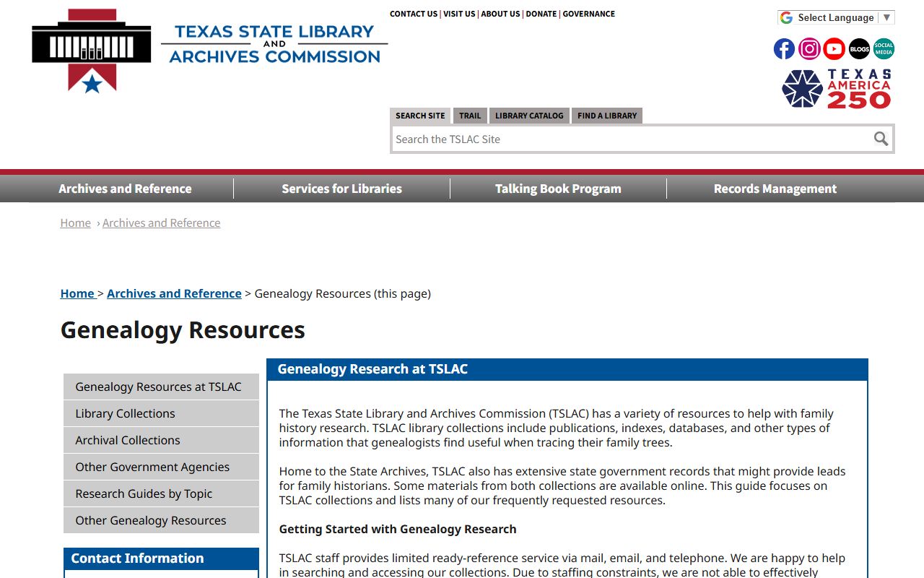Screen dimensions: 924x578
Task: Open the Talking Book Program menu
Action: [x=558, y=189]
